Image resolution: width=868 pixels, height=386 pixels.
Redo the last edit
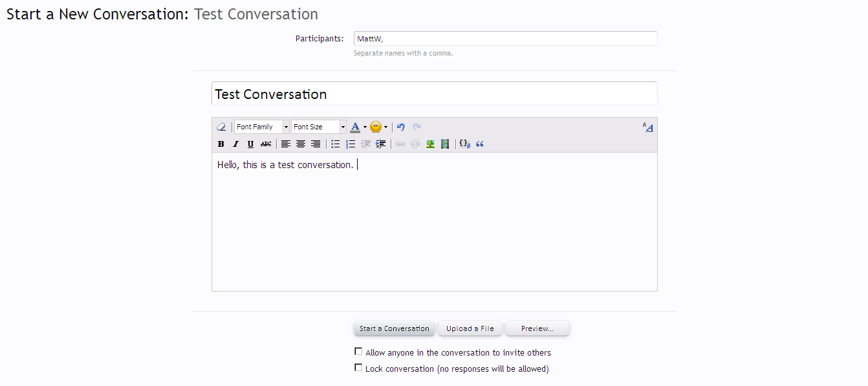pos(417,127)
